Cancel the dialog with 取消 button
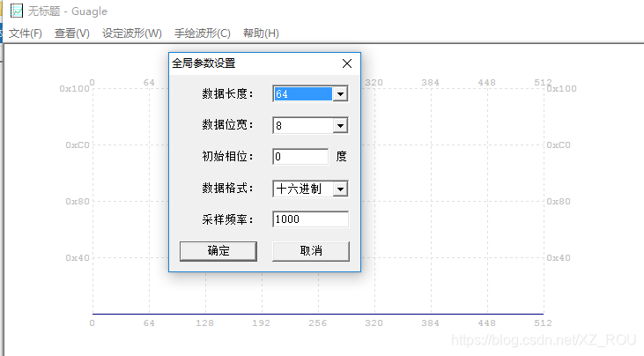644x356 pixels. (311, 251)
